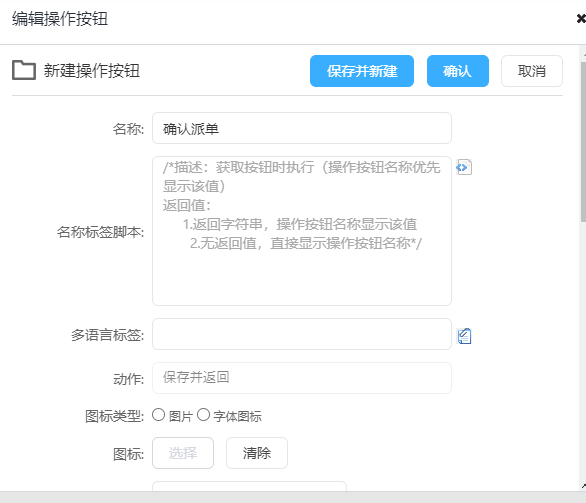Click the 新建操作按钮 section heading

tap(92, 71)
